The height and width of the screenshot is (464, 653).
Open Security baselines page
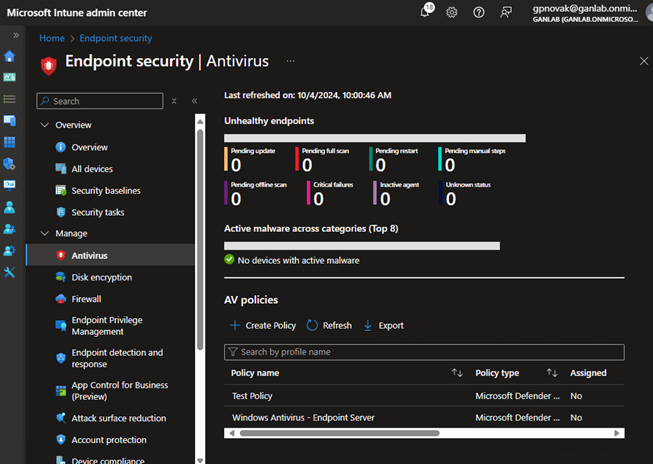[x=105, y=190]
